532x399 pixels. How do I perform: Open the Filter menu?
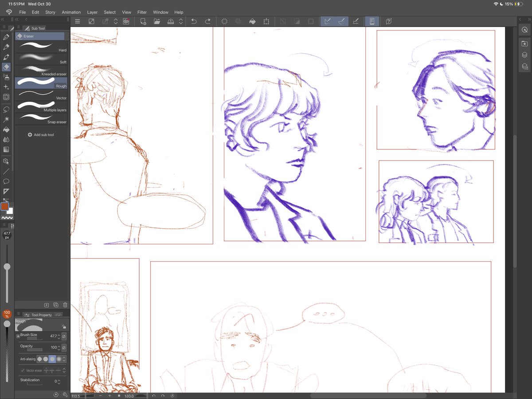[142, 12]
